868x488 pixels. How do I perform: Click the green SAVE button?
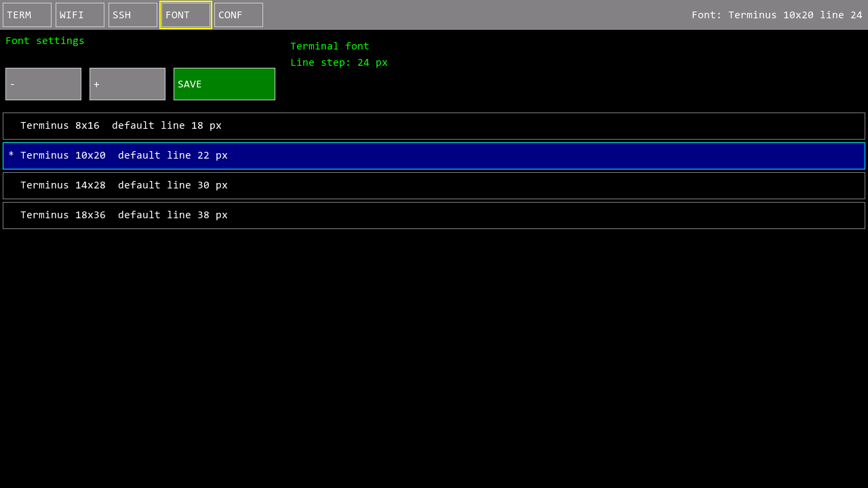(224, 84)
